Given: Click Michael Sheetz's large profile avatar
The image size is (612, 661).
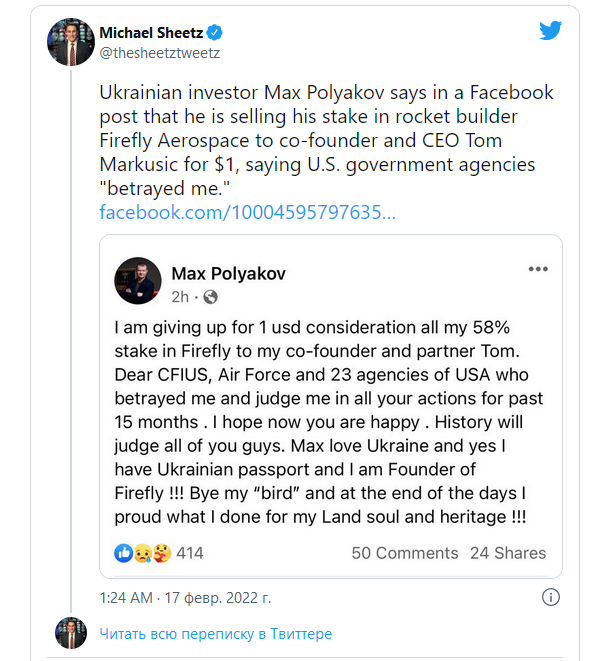Looking at the screenshot, I should pyautogui.click(x=72, y=42).
